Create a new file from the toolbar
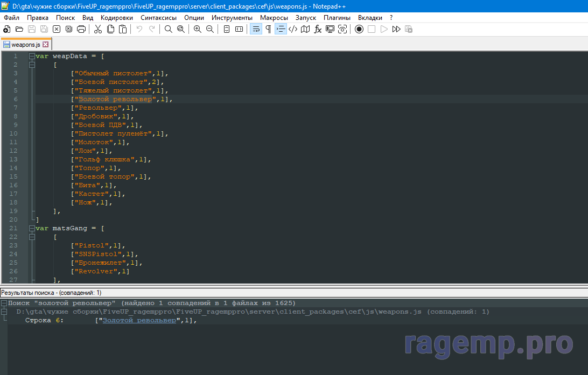Viewport: 588px width, 375px height. [7, 29]
